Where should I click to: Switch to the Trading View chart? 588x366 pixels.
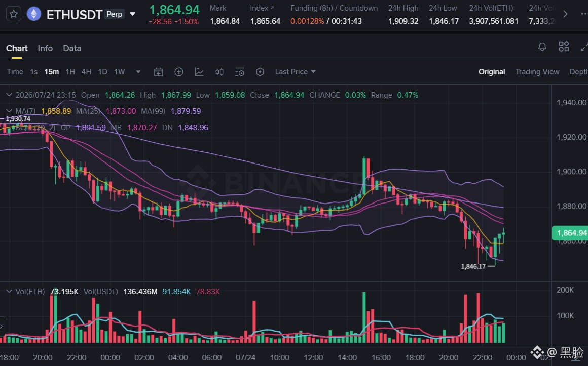pyautogui.click(x=537, y=71)
